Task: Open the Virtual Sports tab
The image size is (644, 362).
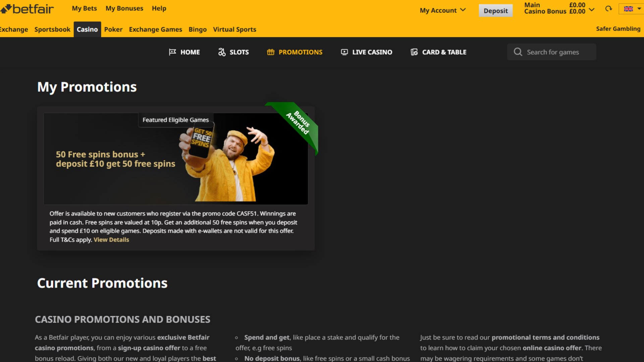Action: (234, 29)
